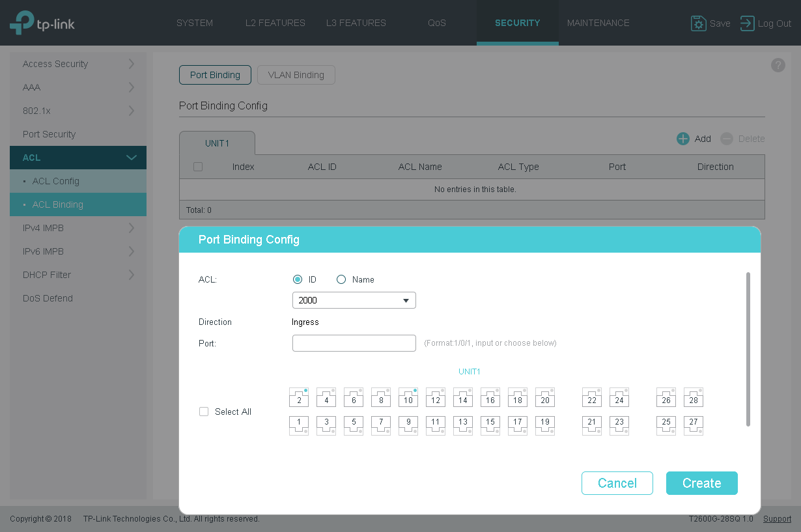Choose the Name radio button for ACL
The image size is (801, 532).
(x=341, y=279)
